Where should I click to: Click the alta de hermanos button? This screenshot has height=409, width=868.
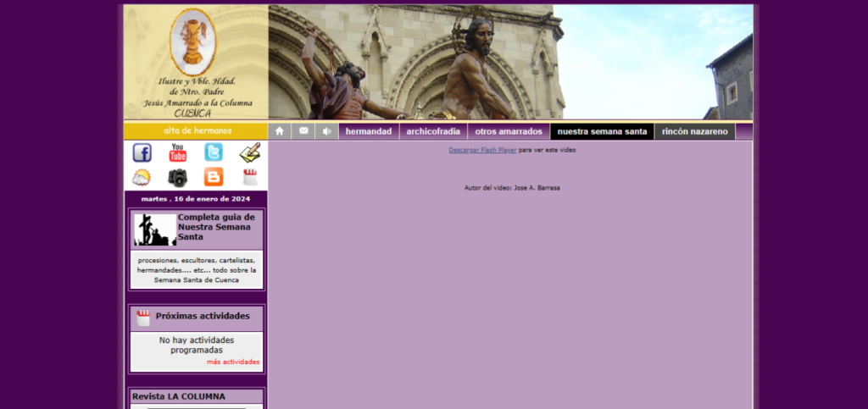click(x=196, y=131)
